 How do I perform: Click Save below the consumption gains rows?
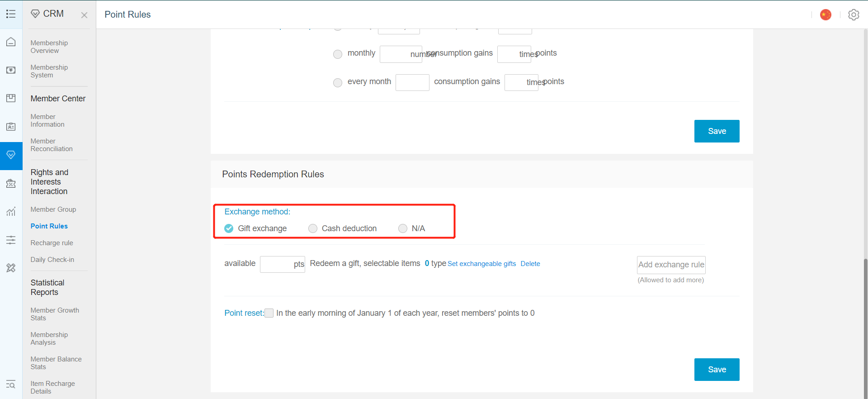(717, 131)
